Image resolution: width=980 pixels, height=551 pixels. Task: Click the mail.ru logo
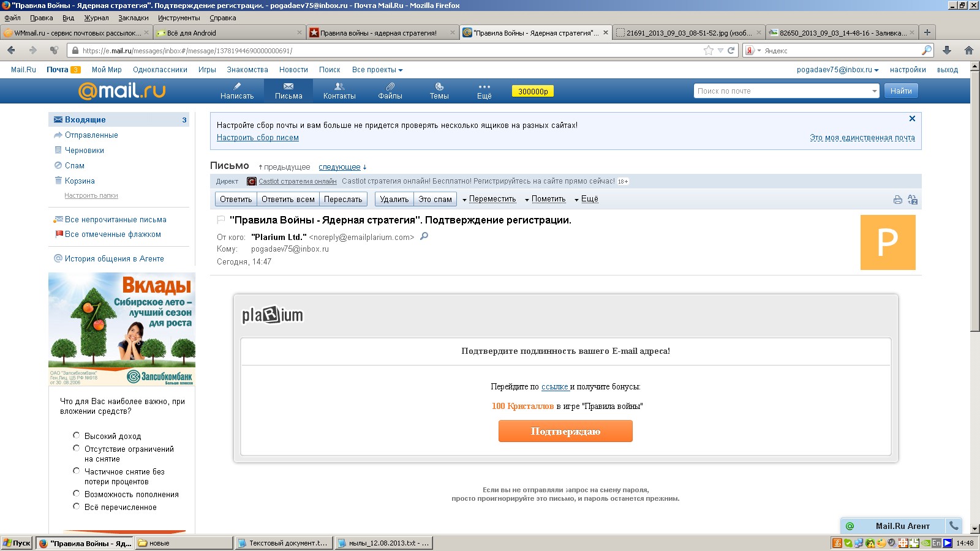tap(122, 91)
